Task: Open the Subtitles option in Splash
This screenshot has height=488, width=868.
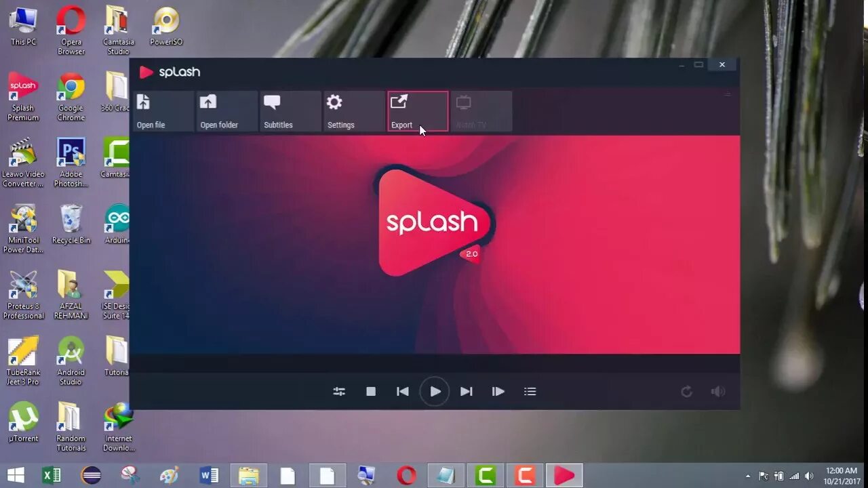Action: point(290,111)
